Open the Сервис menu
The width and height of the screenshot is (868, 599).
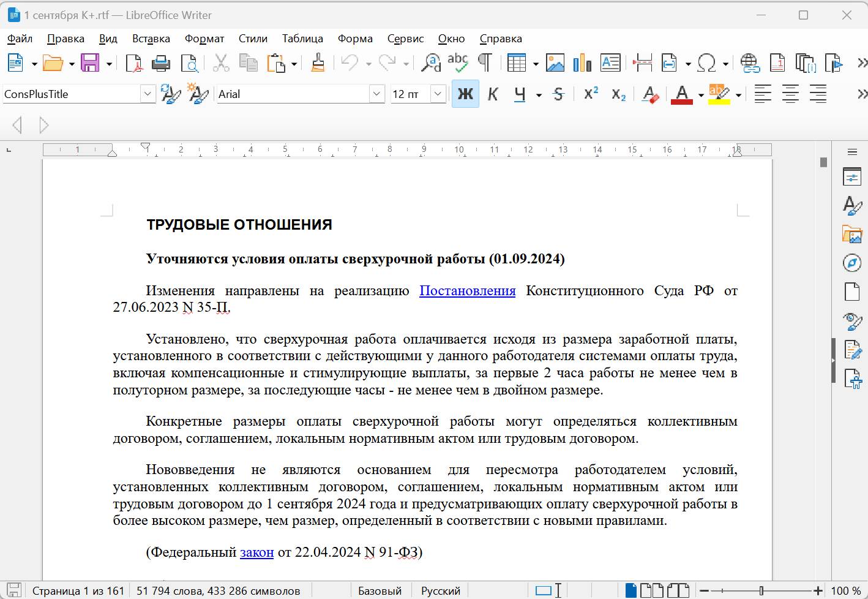(x=405, y=39)
